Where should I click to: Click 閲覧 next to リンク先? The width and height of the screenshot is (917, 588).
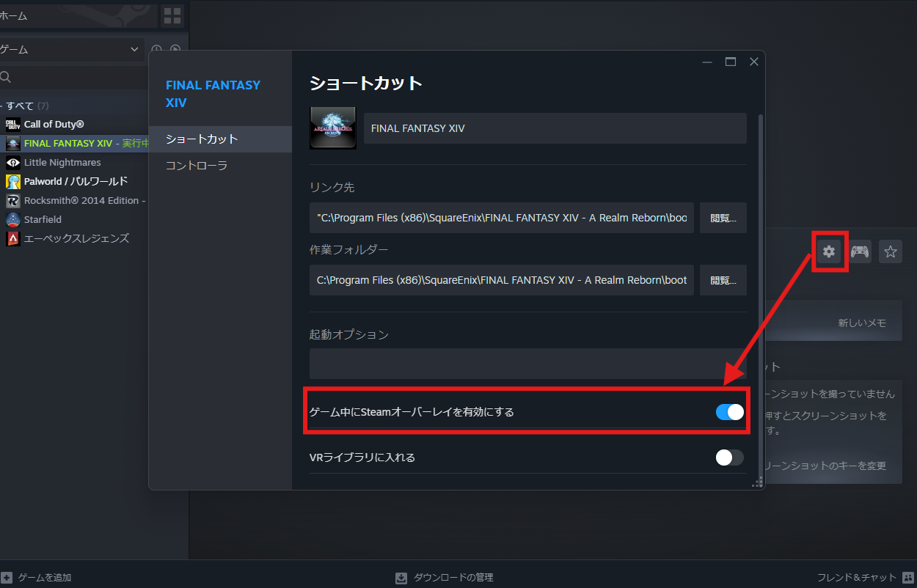[x=723, y=218]
